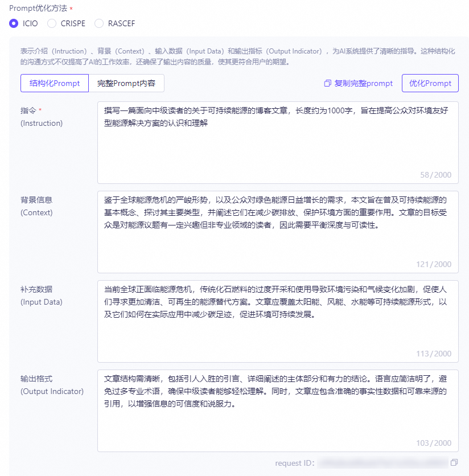Click the copy icon beside 复制完整prompt
This screenshot has width=469, height=476.
327,83
